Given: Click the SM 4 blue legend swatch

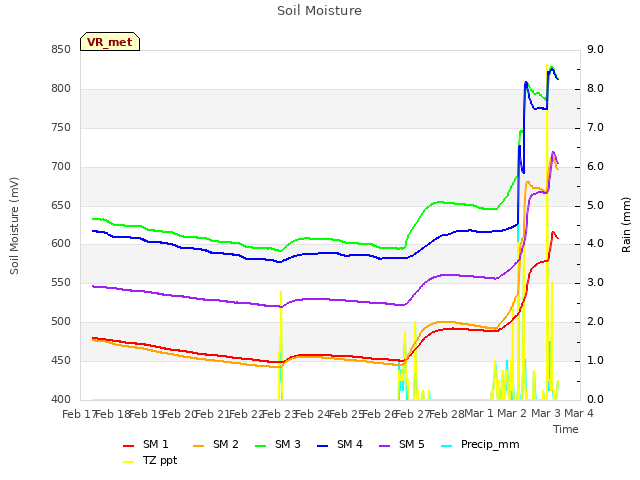Looking at the screenshot, I should (x=322, y=446).
